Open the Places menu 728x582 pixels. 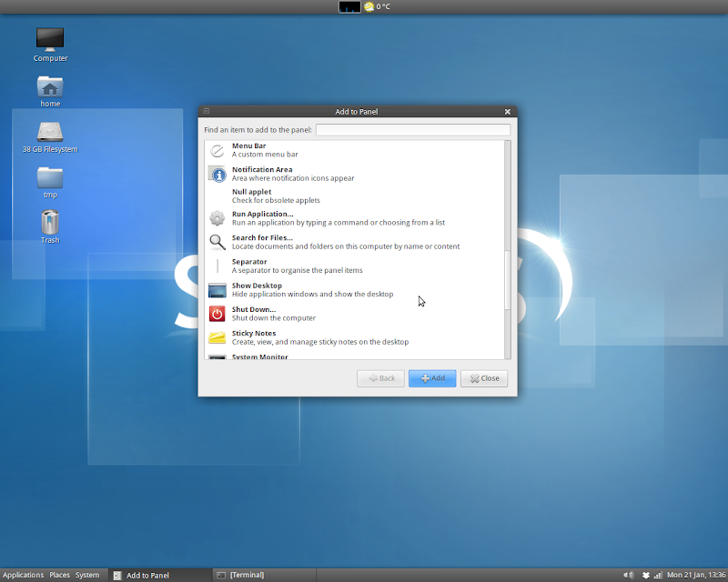click(x=59, y=575)
